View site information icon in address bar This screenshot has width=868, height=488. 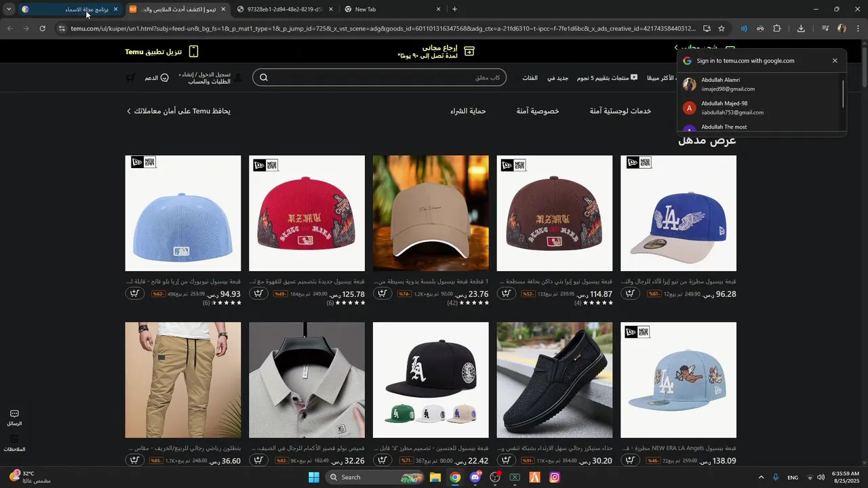coord(61,28)
